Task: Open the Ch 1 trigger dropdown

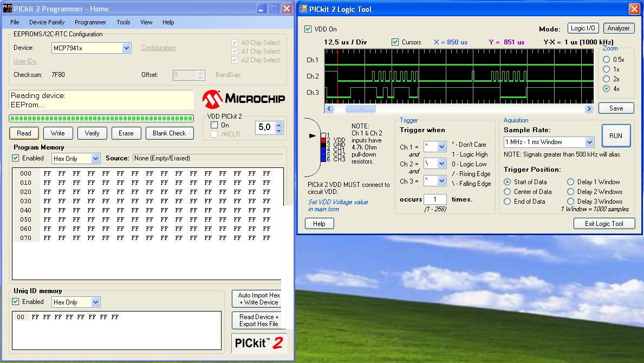Action: pyautogui.click(x=441, y=146)
